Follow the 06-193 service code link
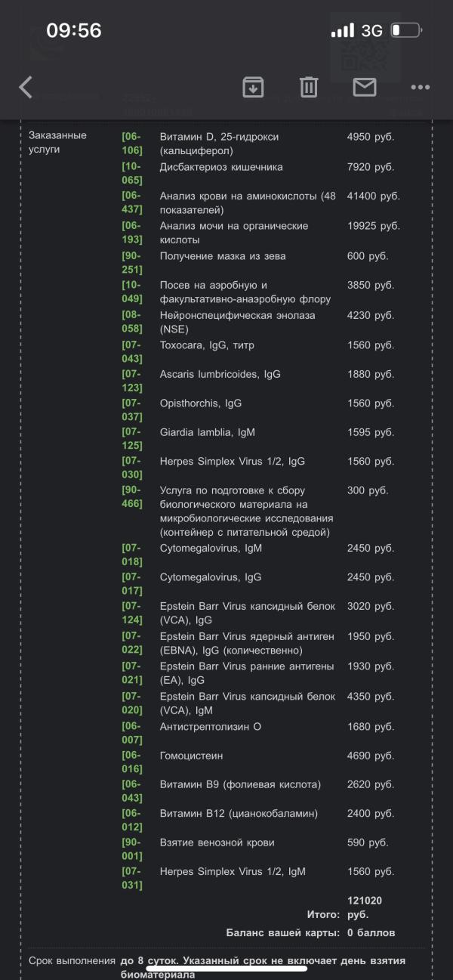Viewport: 453px width, 980px height. [132, 233]
